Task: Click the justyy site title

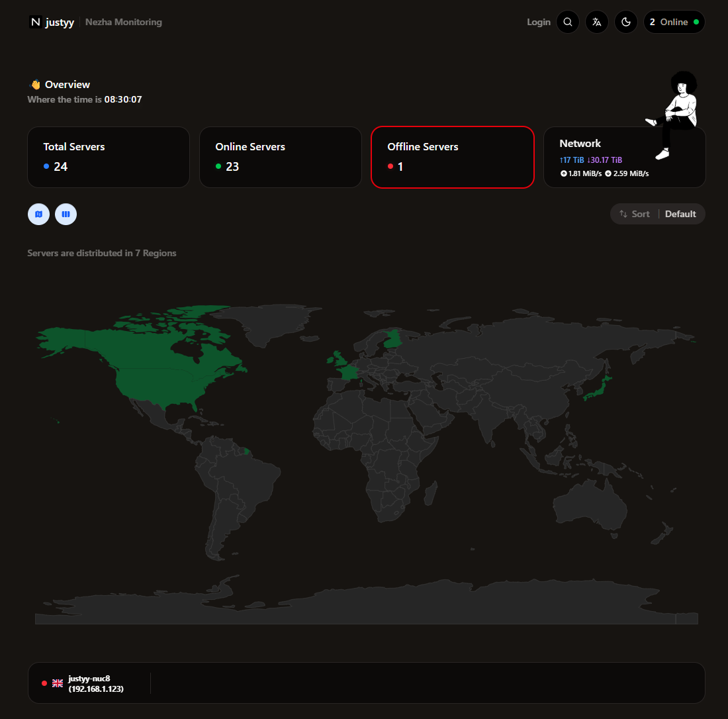Action: click(60, 22)
